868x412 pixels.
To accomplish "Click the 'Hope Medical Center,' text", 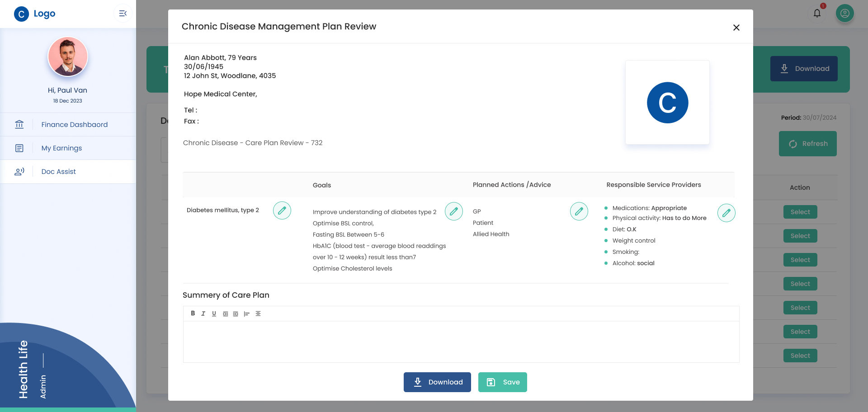I will (x=221, y=94).
